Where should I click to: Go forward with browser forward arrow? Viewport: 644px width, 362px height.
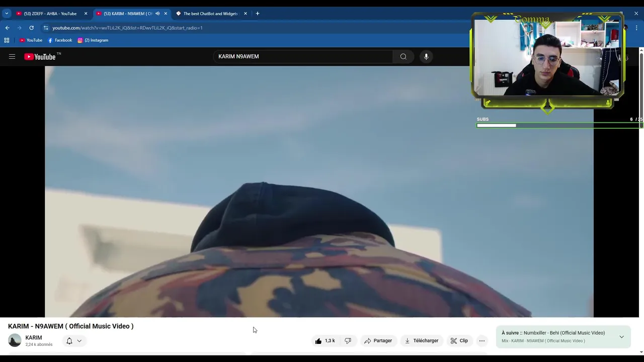[20, 28]
